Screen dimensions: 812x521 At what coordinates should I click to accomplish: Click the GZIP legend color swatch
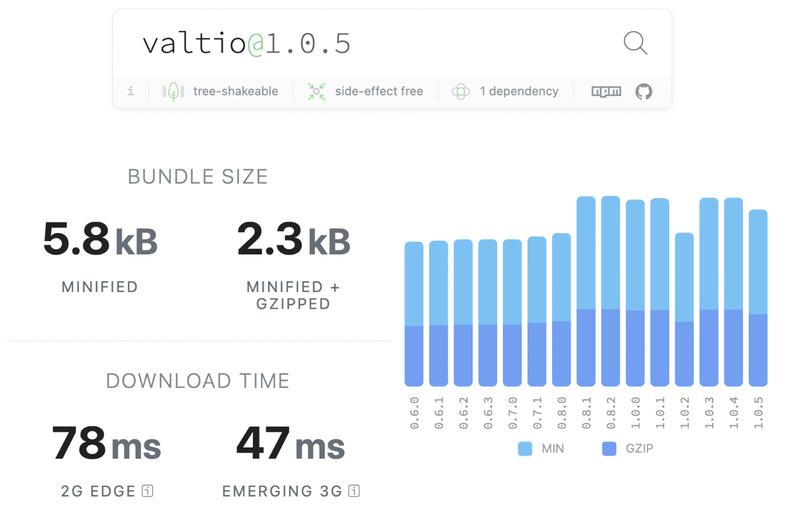coord(610,449)
